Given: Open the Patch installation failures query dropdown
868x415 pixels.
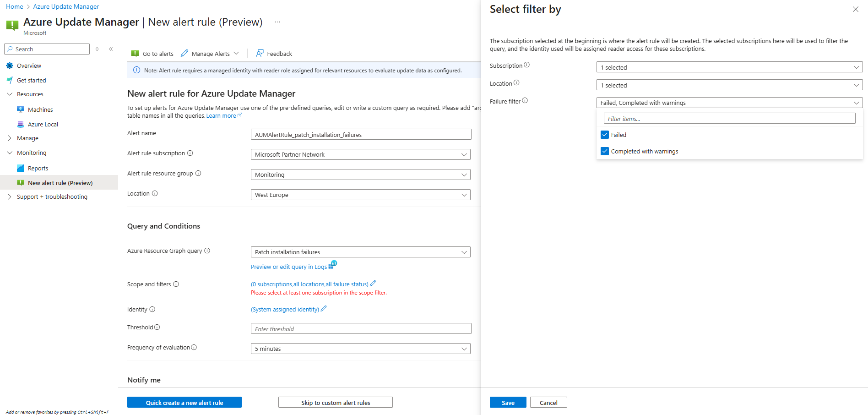Looking at the screenshot, I should click(x=361, y=252).
